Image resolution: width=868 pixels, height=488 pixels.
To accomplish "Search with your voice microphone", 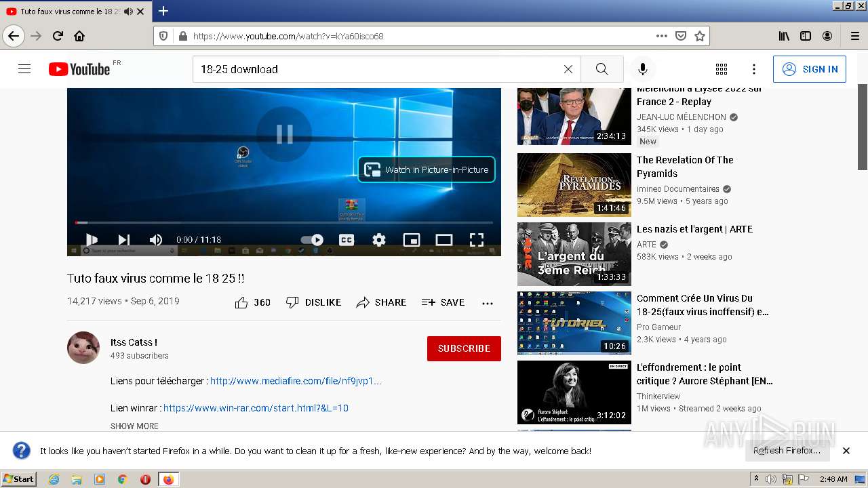I will [643, 69].
